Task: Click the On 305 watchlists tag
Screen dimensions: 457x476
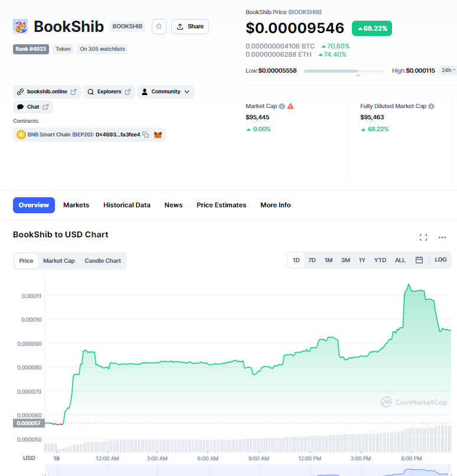Action: tap(102, 49)
